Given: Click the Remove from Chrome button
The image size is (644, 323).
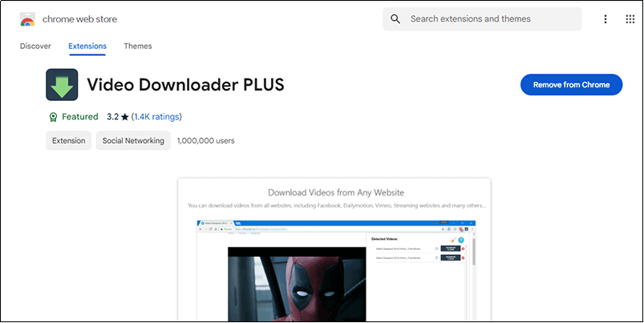Looking at the screenshot, I should click(571, 84).
